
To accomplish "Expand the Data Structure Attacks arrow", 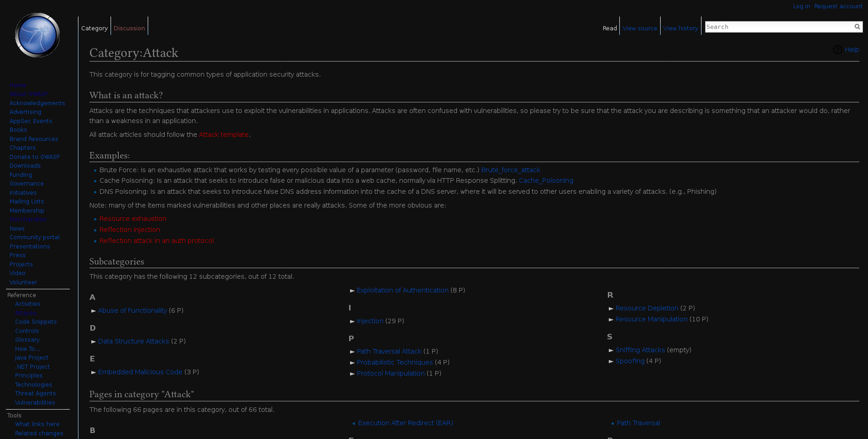I will (94, 342).
